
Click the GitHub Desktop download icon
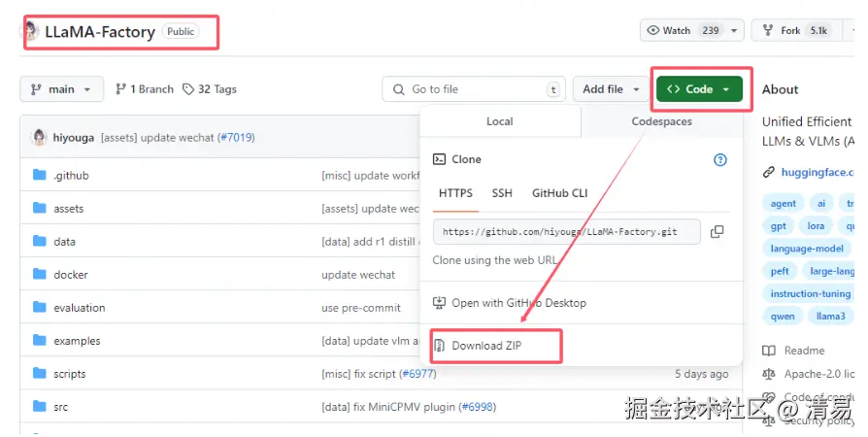(439, 303)
